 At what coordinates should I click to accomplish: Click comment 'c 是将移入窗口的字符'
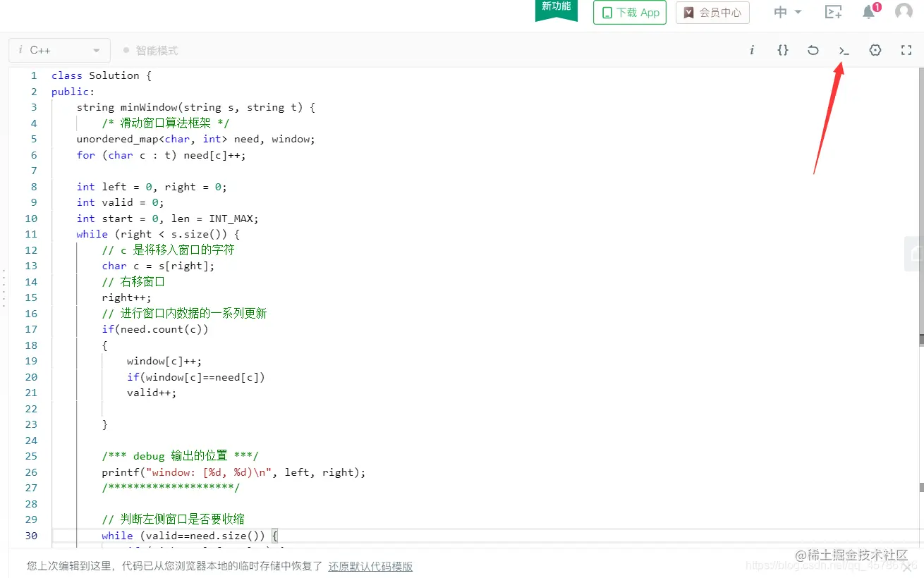(x=168, y=250)
